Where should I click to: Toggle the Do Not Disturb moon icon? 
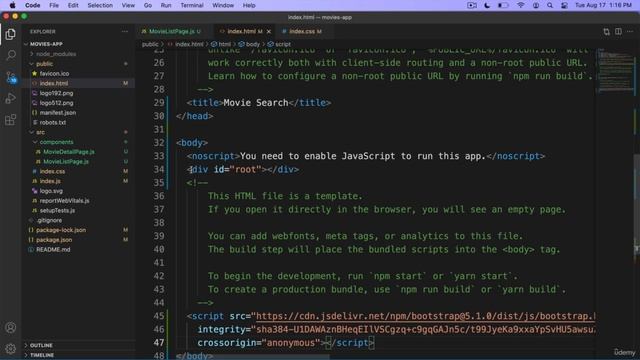(487, 5)
